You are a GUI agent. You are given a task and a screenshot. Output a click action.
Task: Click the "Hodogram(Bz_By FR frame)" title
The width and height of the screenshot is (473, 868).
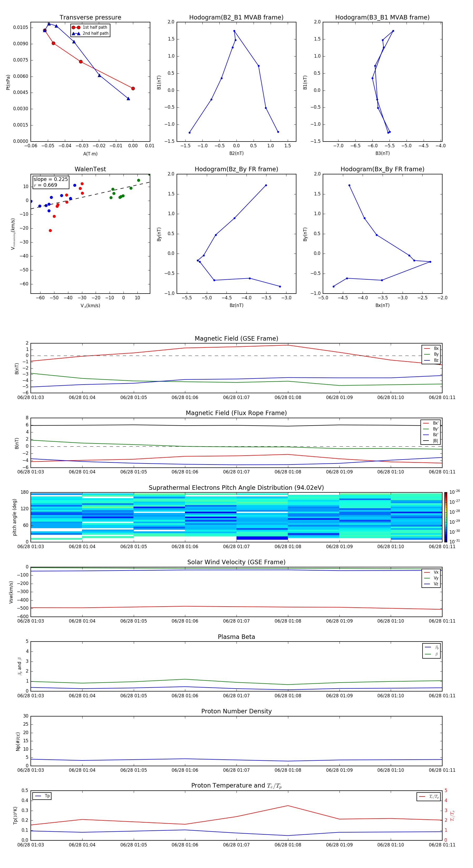click(x=236, y=169)
